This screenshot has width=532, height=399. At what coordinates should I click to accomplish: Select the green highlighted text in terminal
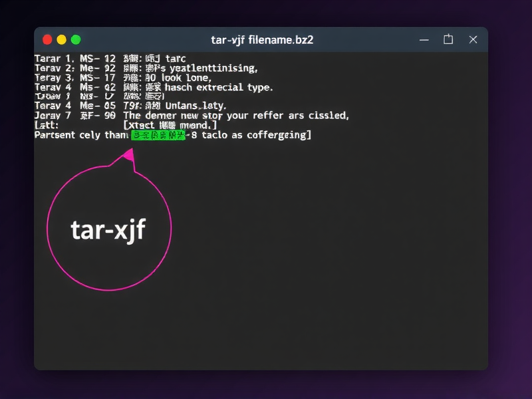[158, 135]
